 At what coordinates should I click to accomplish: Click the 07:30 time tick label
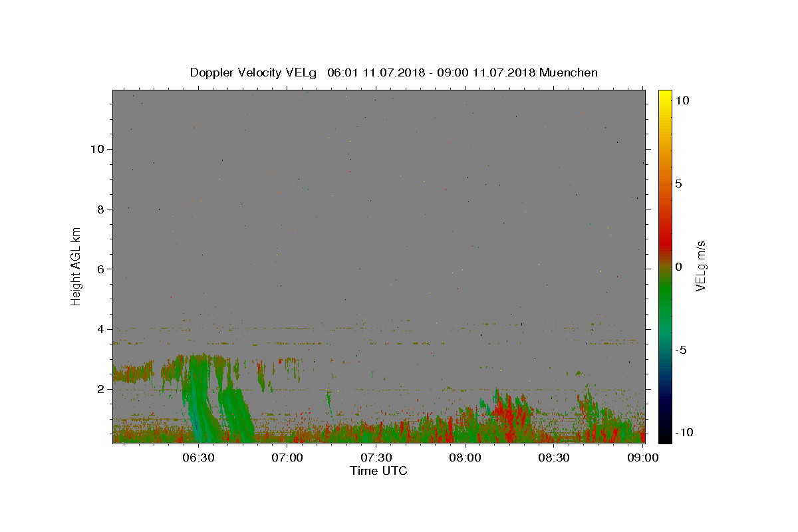(376, 458)
